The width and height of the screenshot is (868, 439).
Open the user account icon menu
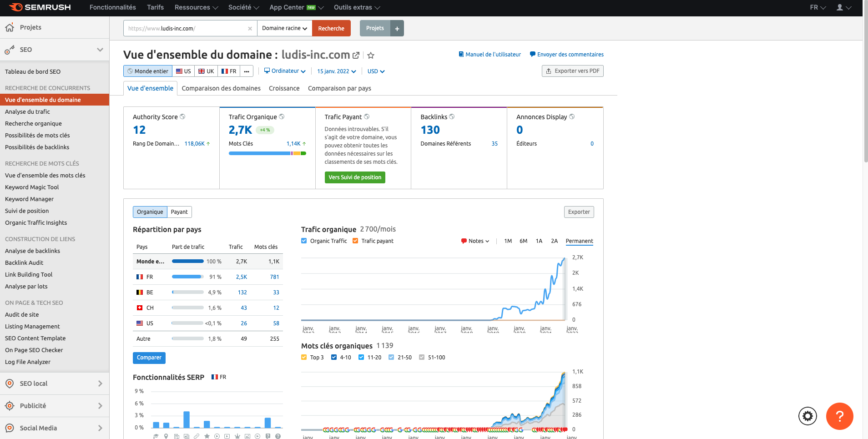coord(844,7)
